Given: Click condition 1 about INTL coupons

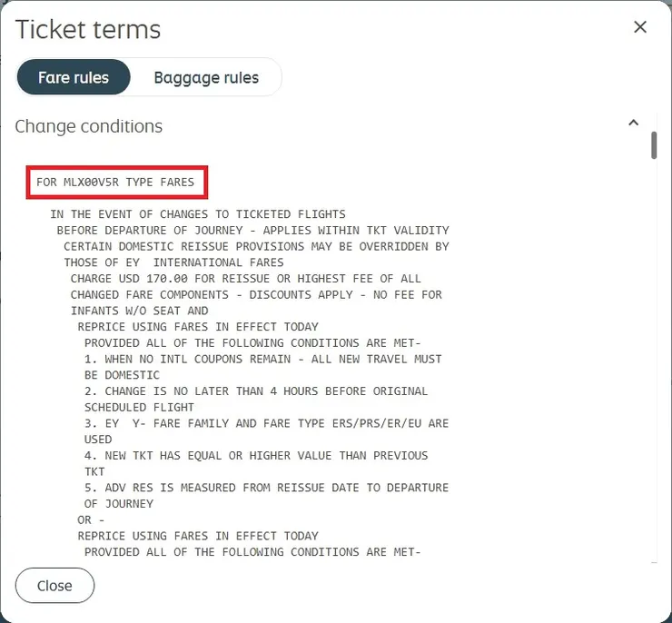Looking at the screenshot, I should (262, 359).
